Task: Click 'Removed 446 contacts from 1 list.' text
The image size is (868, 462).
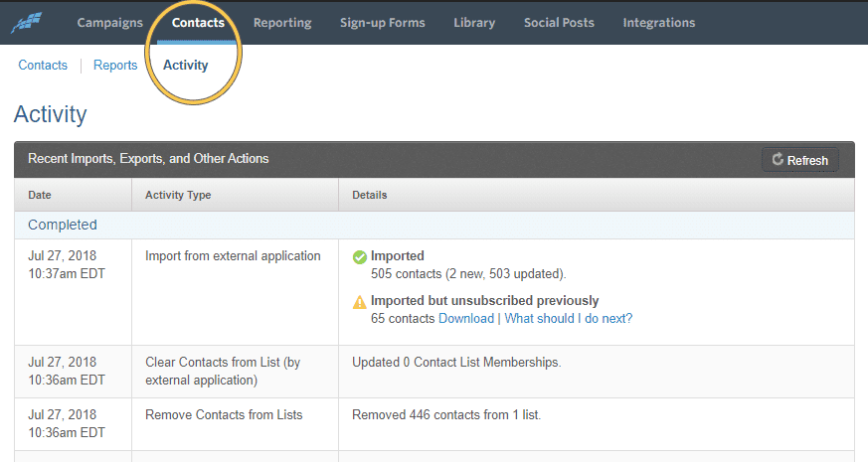Action: [x=446, y=415]
